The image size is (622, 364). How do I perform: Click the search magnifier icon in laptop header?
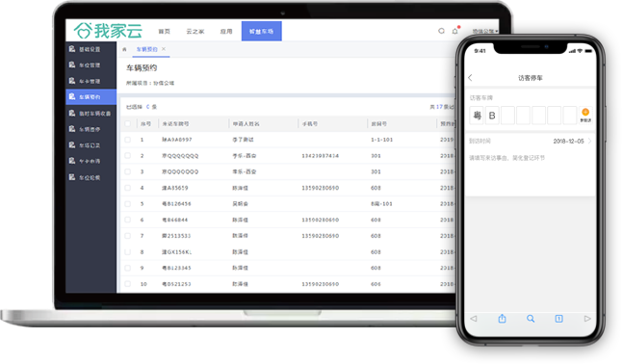pos(441,31)
